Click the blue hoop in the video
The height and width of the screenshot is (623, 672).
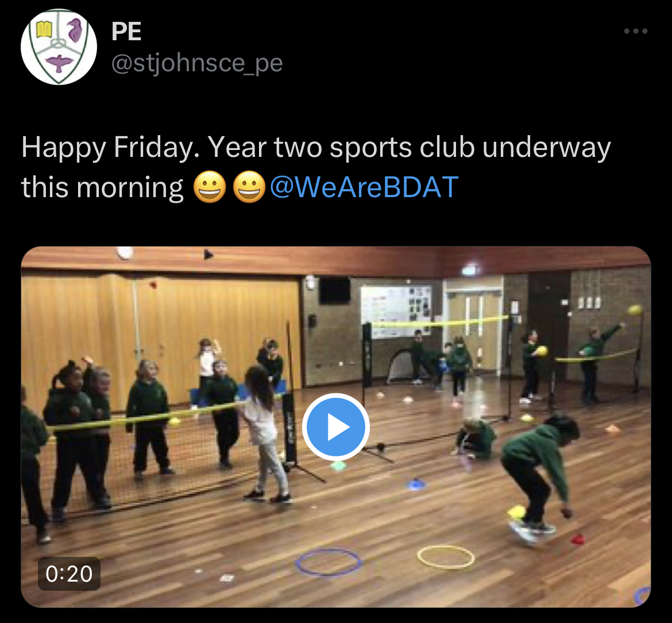[329, 562]
